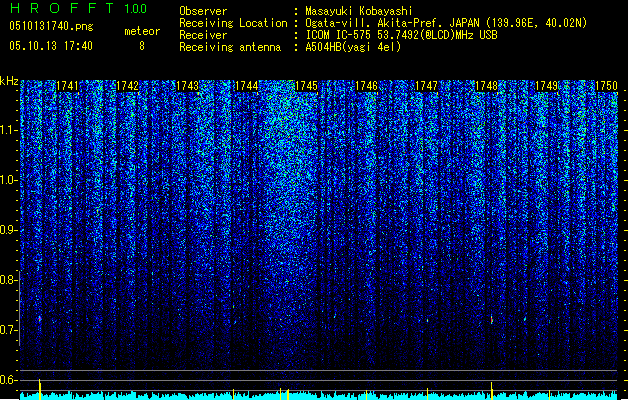The width and height of the screenshot is (629, 400).
Task: Click the 1.0 frequency axis label
Action: (x=8, y=180)
